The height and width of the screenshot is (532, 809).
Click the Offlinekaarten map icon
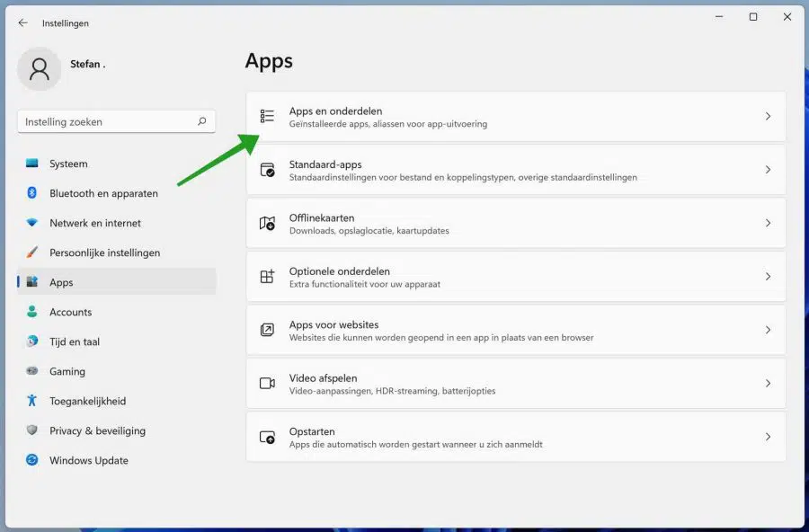[267, 223]
